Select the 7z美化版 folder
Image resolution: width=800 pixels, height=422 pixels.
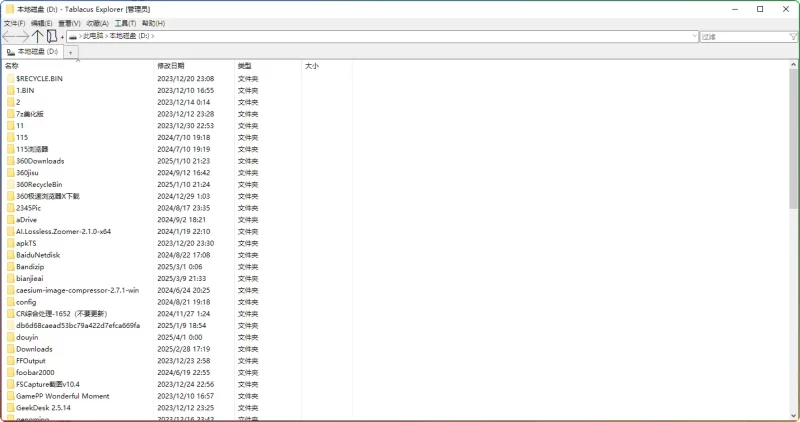30,114
